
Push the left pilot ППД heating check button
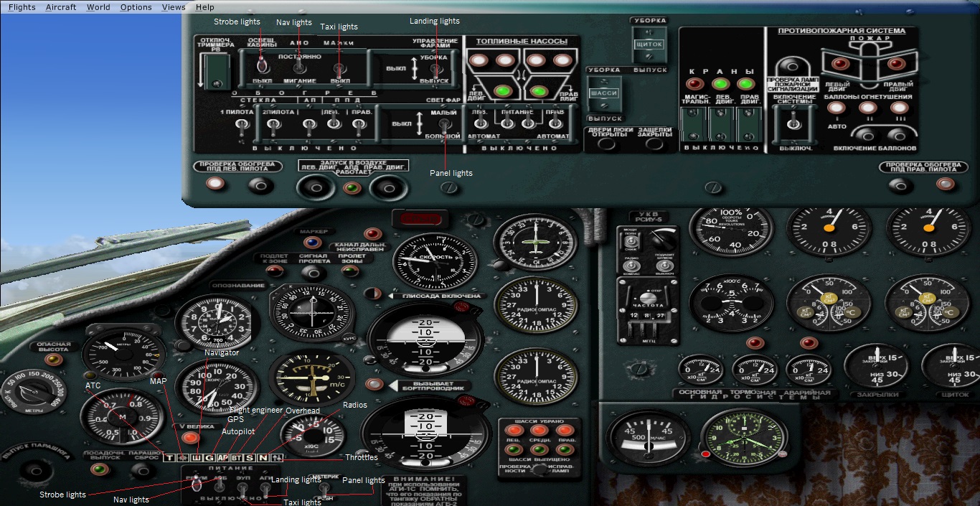[x=260, y=185]
